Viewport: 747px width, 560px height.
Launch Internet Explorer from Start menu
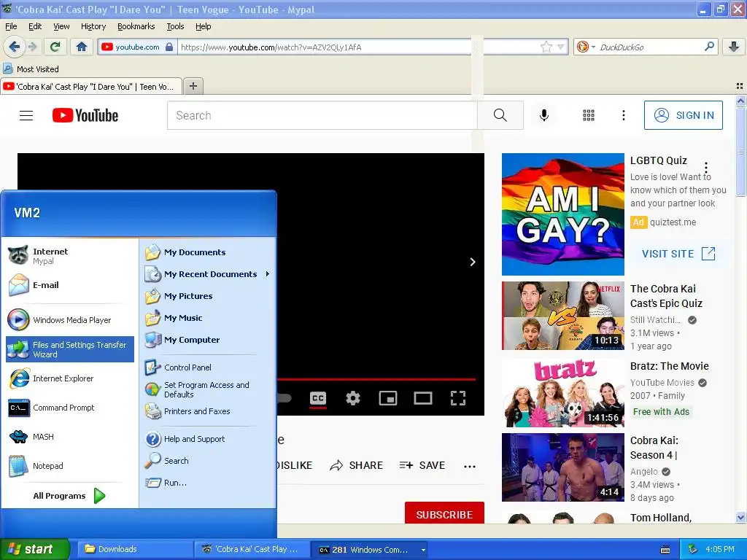click(70, 378)
